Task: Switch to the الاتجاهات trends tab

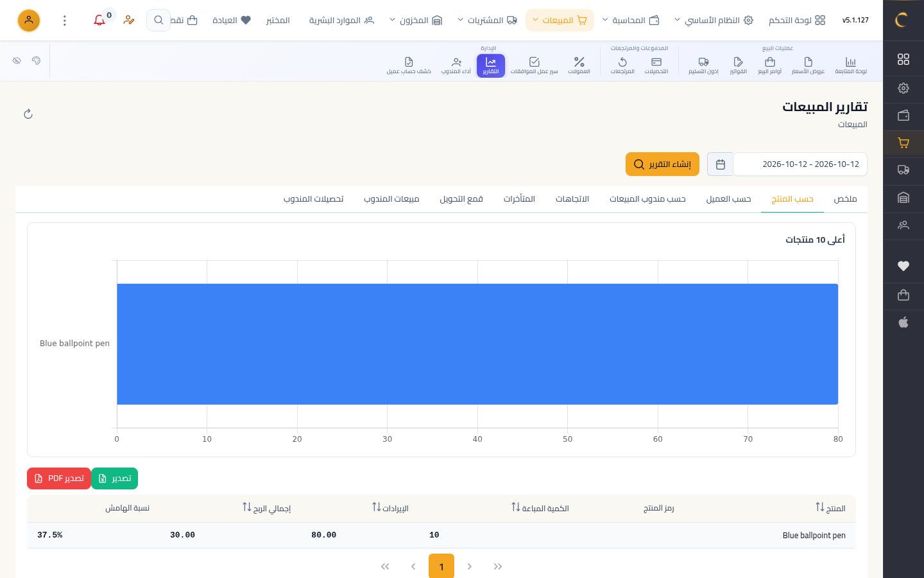Action: click(572, 199)
